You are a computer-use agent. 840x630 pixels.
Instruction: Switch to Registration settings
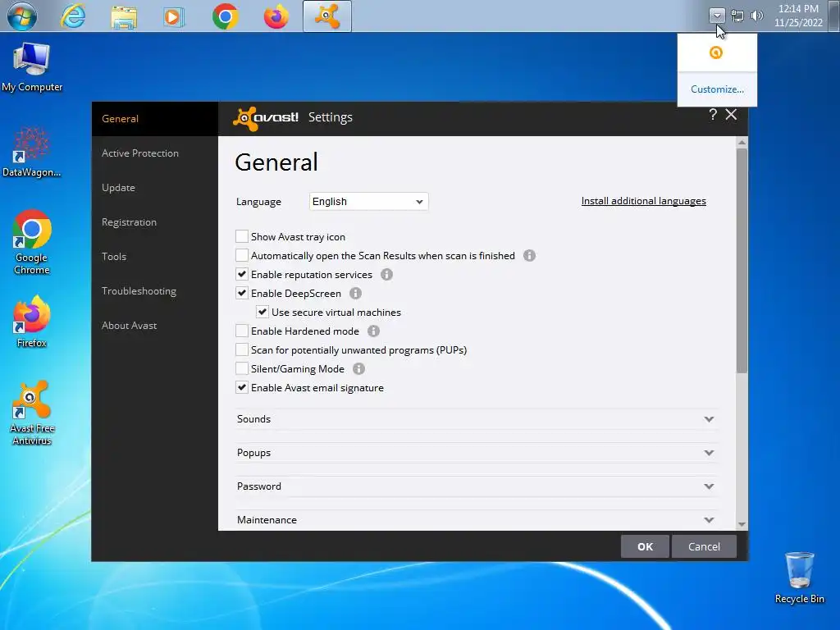pyautogui.click(x=154, y=222)
